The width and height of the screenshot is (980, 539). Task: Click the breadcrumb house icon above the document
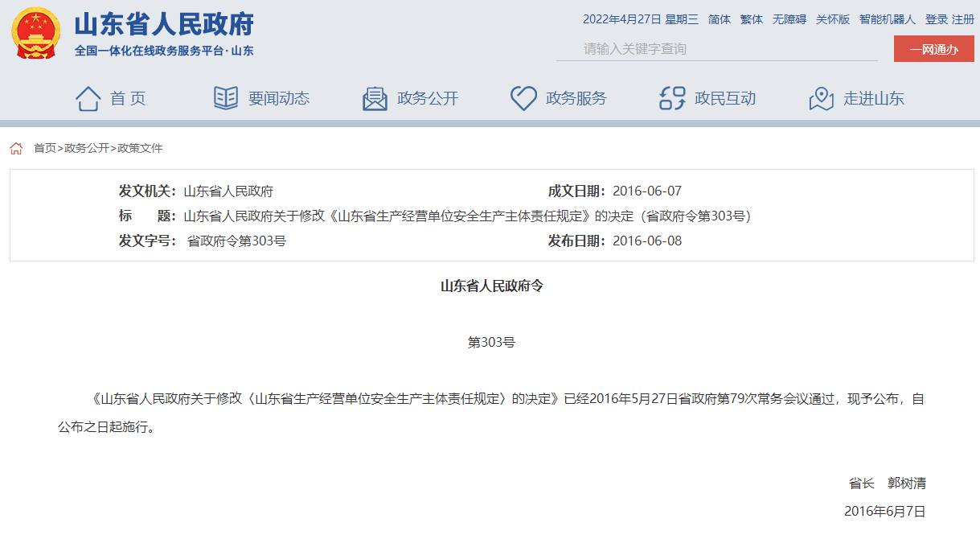(16, 148)
